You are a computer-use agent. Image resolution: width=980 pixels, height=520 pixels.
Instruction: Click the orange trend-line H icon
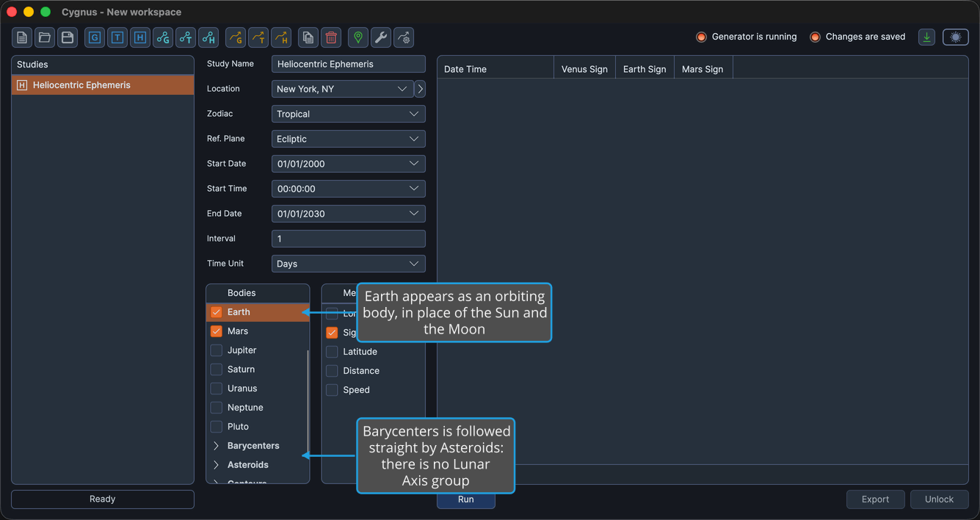(281, 37)
